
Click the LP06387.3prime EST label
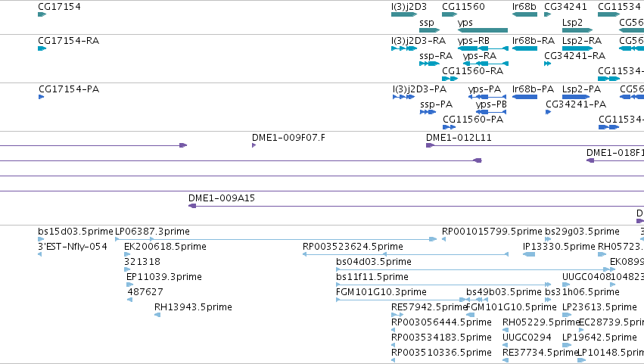152,232
